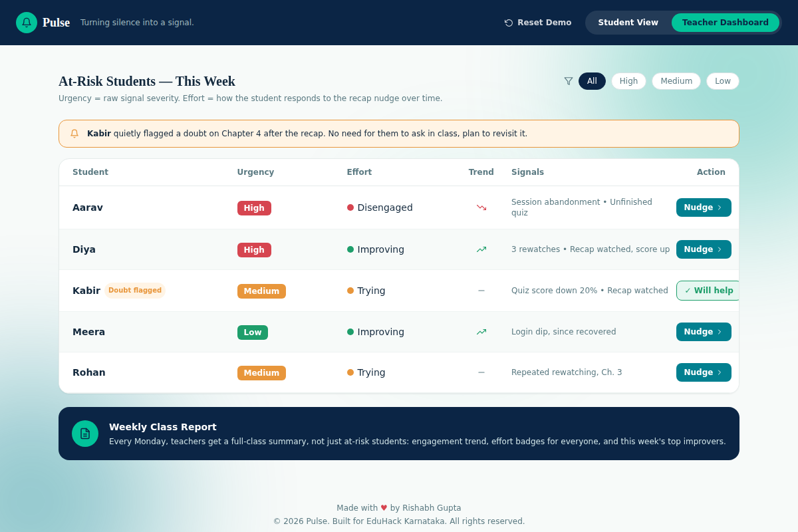Click the tagline Turning silence into a signal
798x532 pixels.
click(137, 23)
